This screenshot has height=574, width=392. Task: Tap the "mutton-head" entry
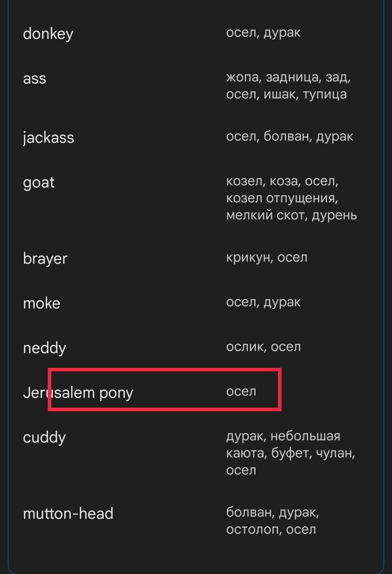coord(68,514)
